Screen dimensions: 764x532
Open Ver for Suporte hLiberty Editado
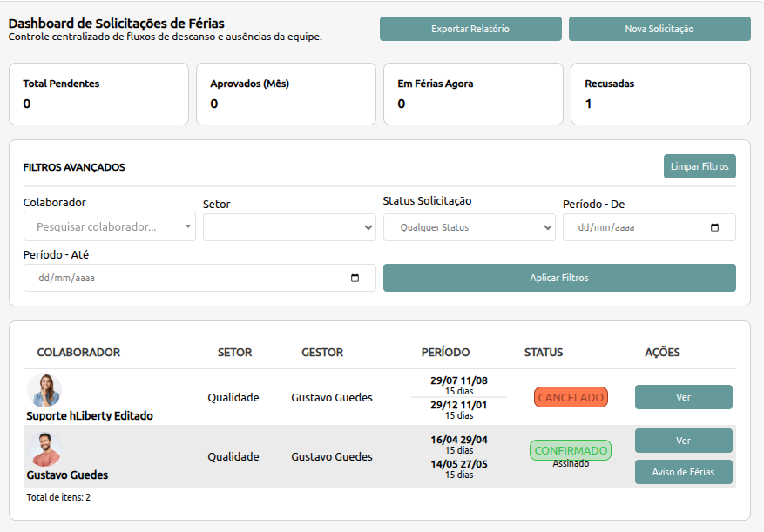click(x=684, y=396)
